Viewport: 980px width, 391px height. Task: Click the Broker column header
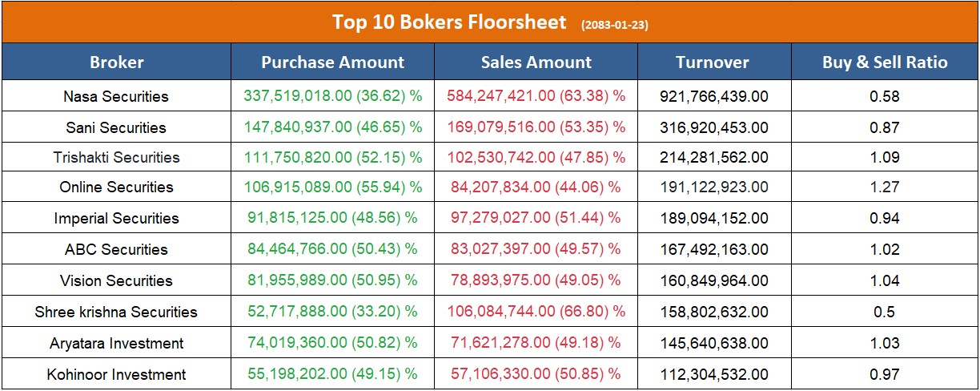(117, 62)
